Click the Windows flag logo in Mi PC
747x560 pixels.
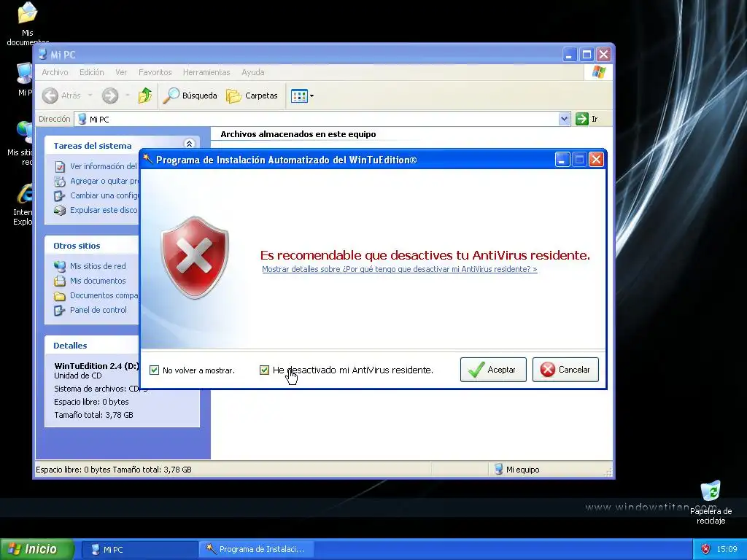[598, 72]
